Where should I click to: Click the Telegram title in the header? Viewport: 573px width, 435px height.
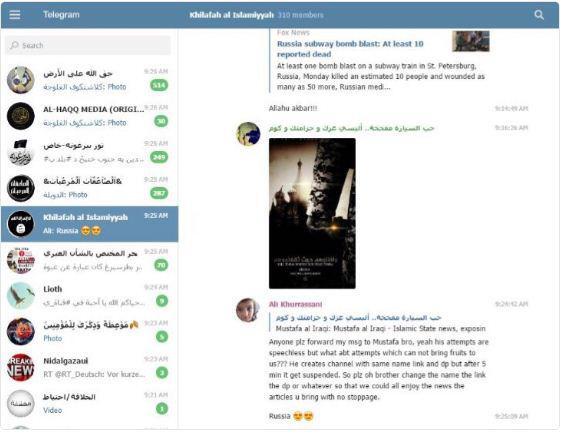(61, 15)
